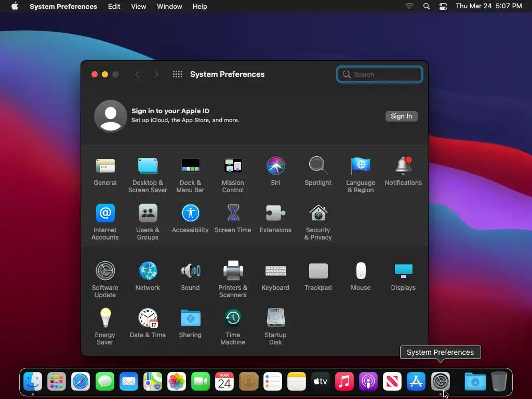Open Displays preferences
The height and width of the screenshot is (399, 532).
coord(403,276)
